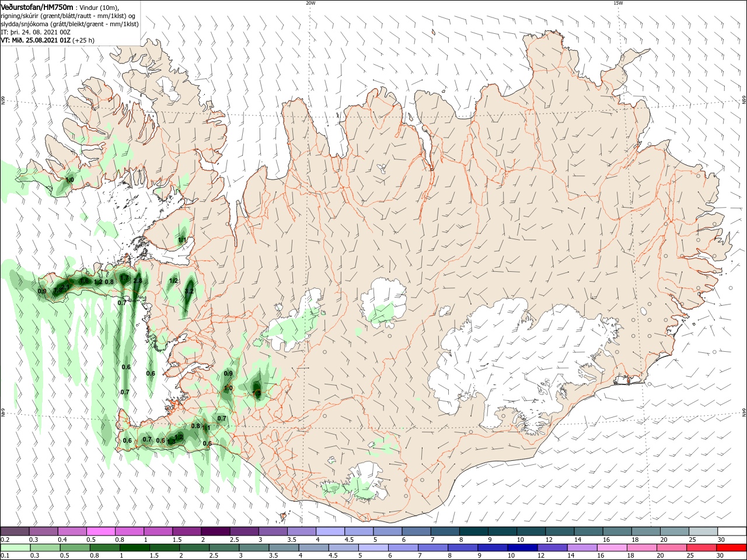Click the white snow swatch after 30
The width and height of the screenshot is (747, 560).
point(732,531)
